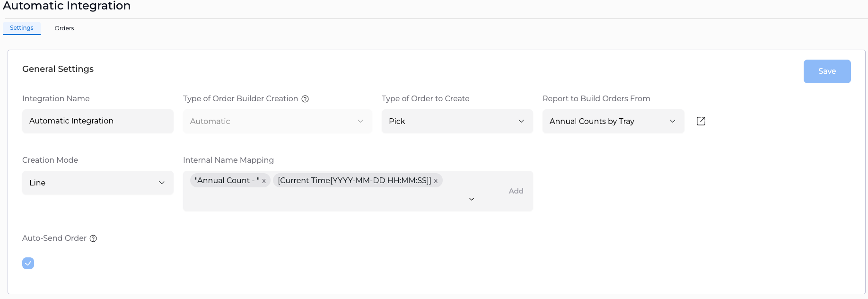
Task: Open Report to Build Orders From dropdown
Action: 614,121
